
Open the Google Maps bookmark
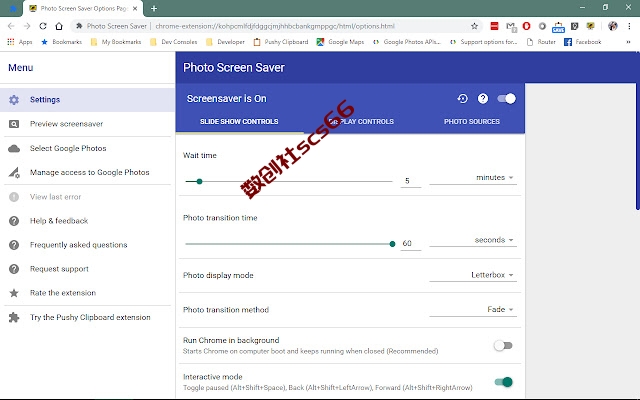pyautogui.click(x=340, y=42)
